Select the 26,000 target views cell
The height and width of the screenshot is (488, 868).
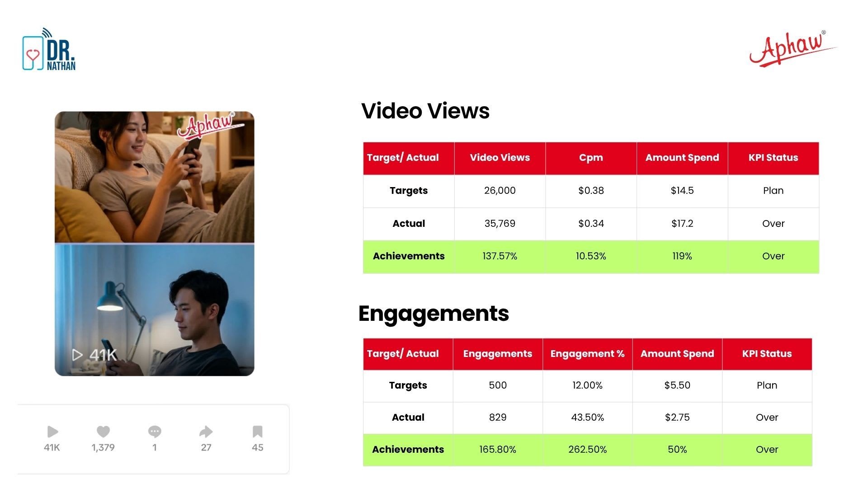coord(500,191)
